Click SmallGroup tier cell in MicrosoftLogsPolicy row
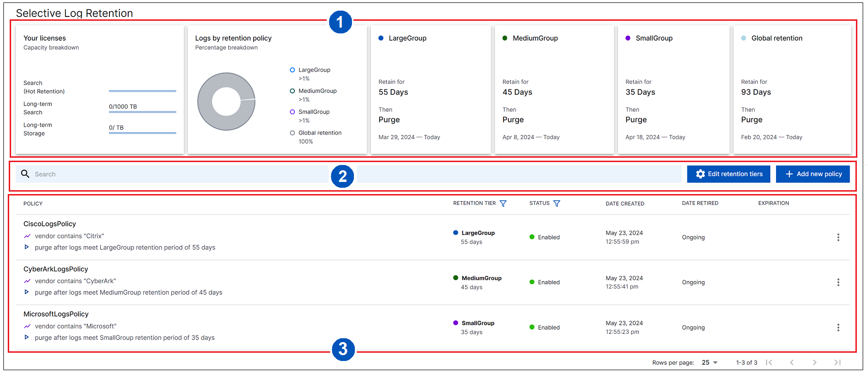Viewport: 868px width, 375px height. (x=473, y=328)
